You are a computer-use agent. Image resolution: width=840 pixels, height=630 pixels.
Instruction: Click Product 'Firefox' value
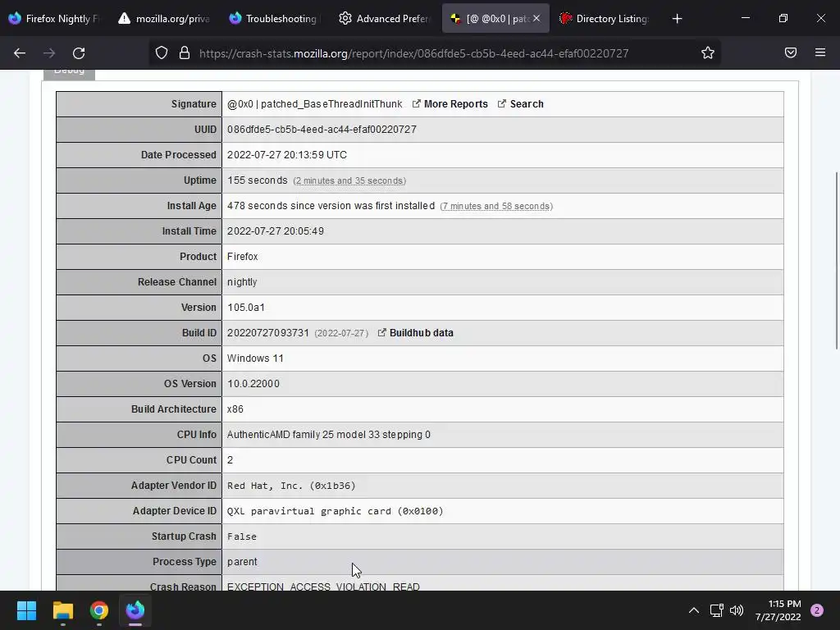(242, 257)
